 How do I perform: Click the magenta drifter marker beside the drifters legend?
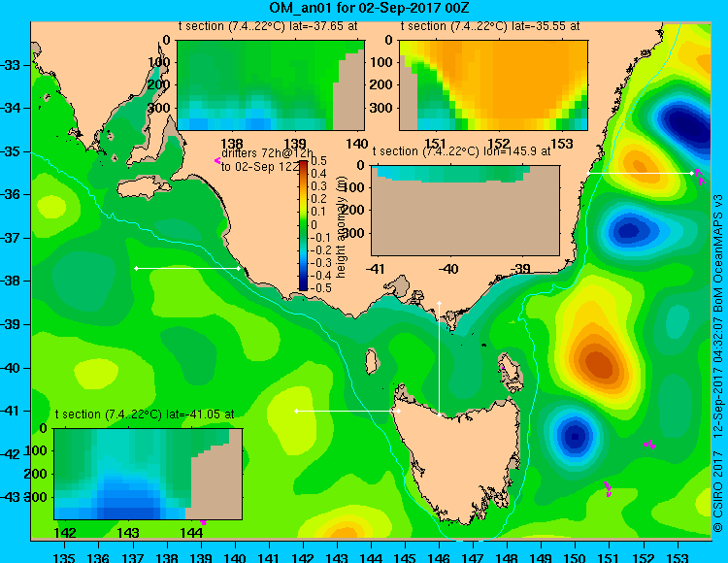[217, 160]
